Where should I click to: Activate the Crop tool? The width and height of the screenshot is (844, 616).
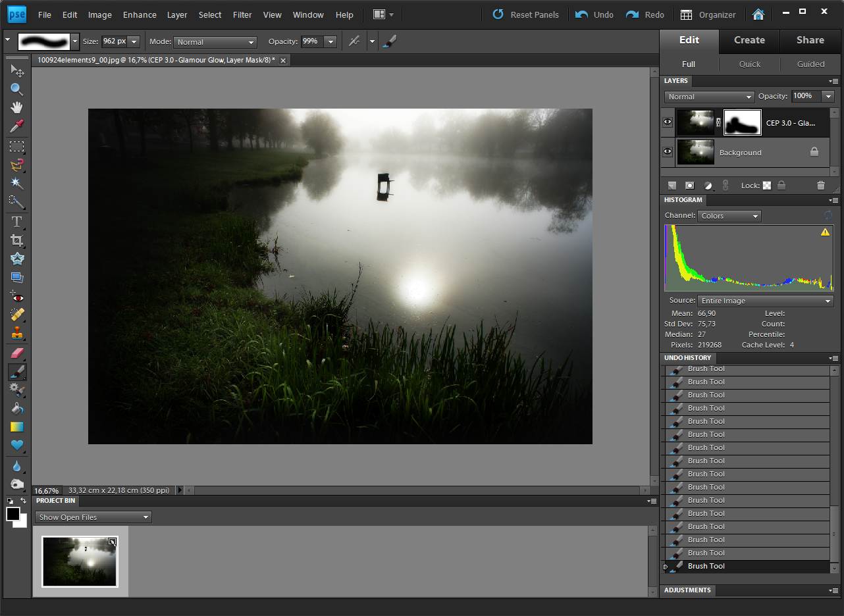[16, 240]
